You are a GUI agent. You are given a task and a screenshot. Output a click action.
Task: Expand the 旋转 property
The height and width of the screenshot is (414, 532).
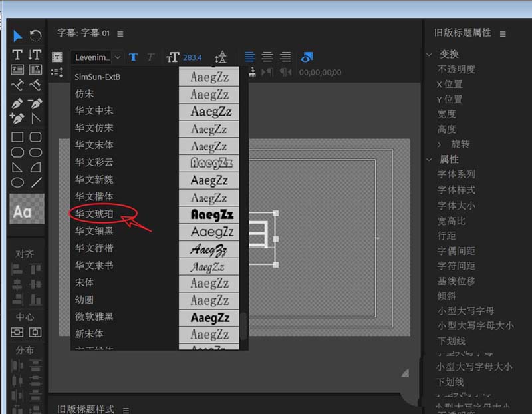tap(440, 144)
